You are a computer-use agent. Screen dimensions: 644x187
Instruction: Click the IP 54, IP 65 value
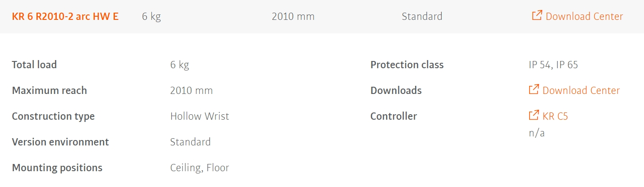[x=553, y=65]
